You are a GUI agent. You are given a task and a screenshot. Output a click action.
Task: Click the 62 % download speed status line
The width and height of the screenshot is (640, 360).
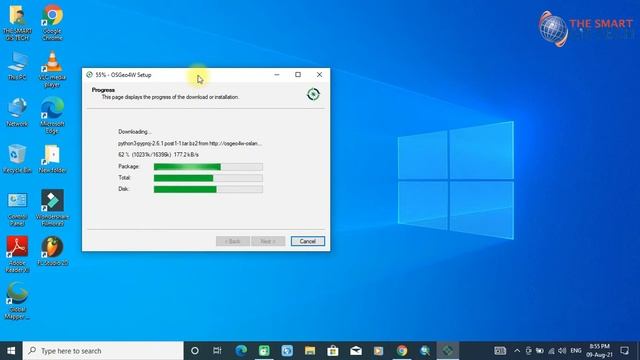[158, 155]
